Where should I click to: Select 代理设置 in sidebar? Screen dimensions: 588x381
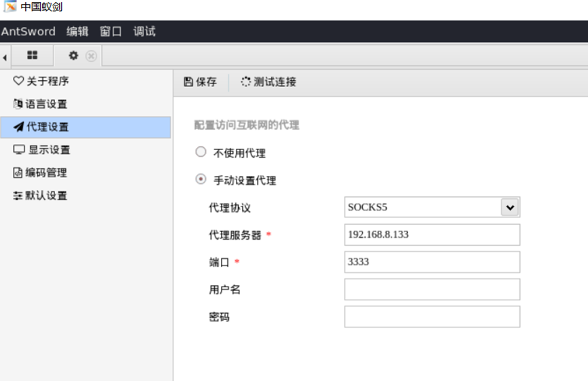(86, 127)
